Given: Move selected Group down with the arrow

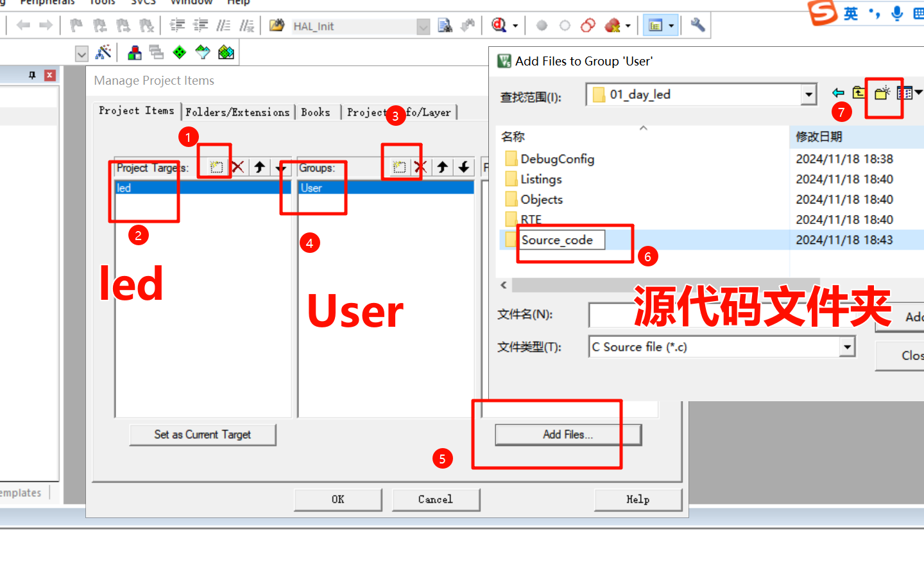Looking at the screenshot, I should pyautogui.click(x=463, y=168).
